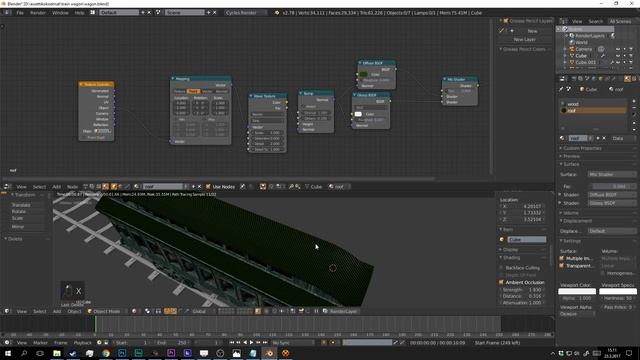Click the New grease pencil button
This screenshot has height=360, width=640.
click(x=532, y=31)
